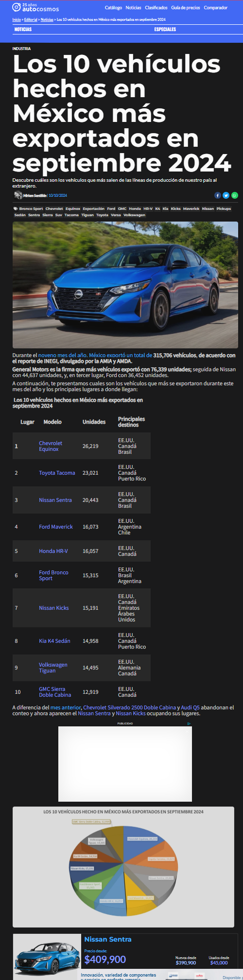Go to the Comparador section

click(216, 8)
